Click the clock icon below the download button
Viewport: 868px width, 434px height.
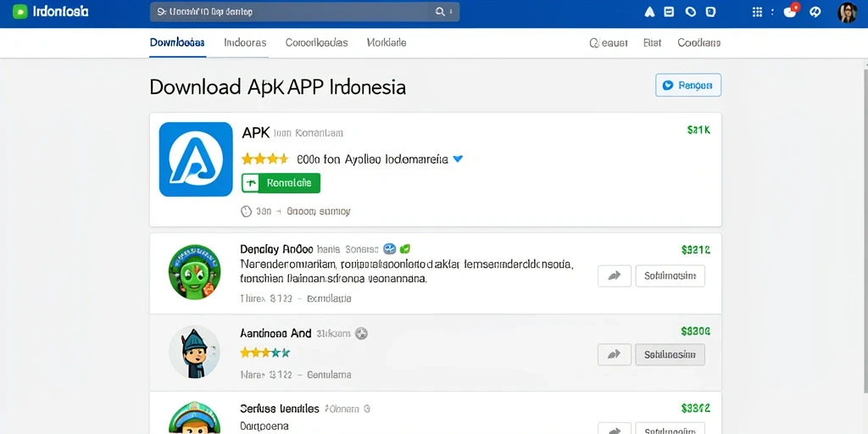pos(247,211)
